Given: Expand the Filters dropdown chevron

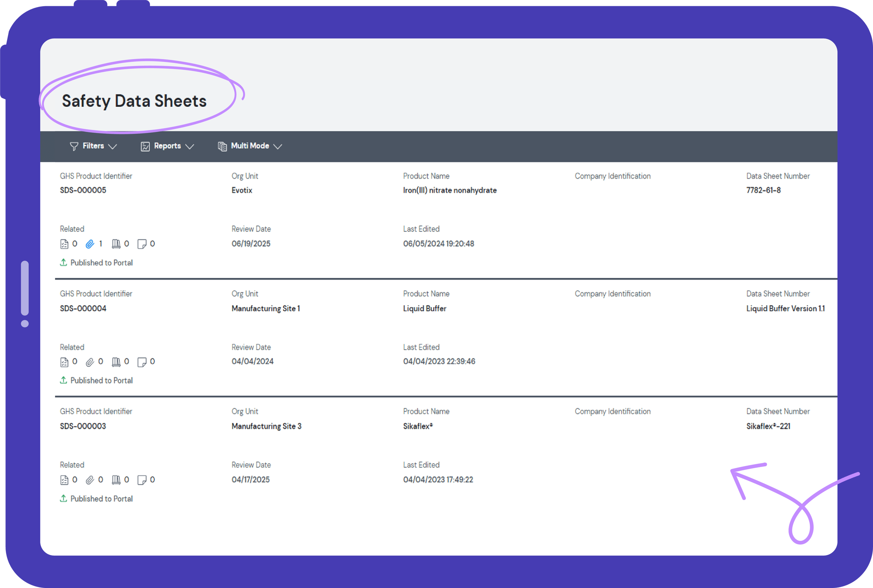Looking at the screenshot, I should [113, 146].
